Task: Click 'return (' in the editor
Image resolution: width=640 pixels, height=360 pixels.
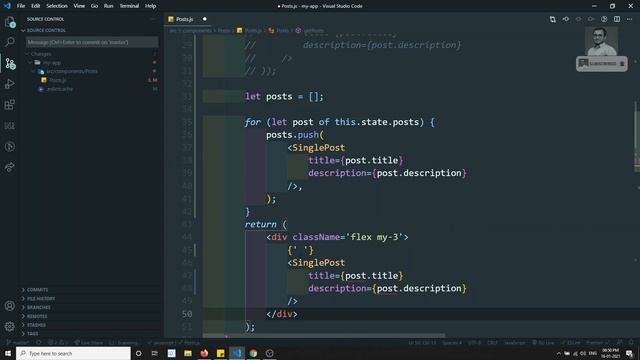Action: click(x=266, y=224)
